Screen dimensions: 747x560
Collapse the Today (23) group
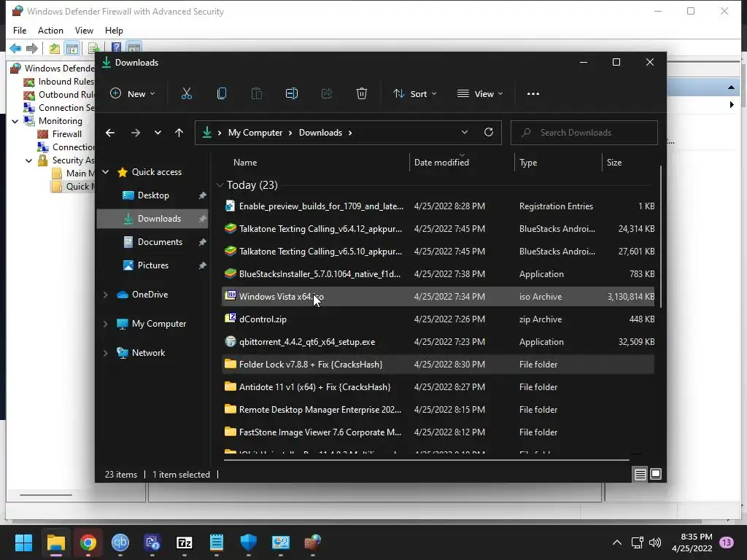coord(220,184)
